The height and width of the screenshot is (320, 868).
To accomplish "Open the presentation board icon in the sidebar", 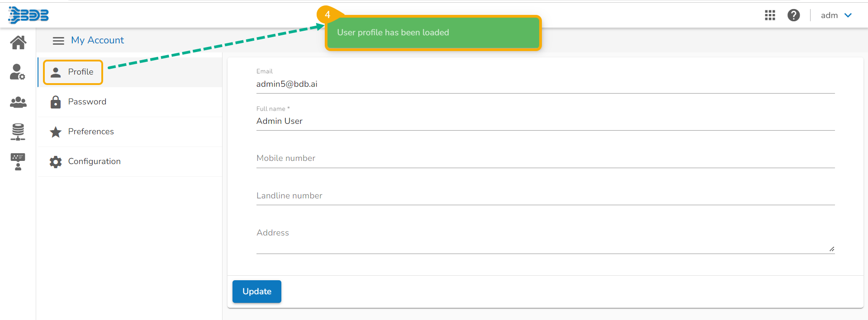I will pyautogui.click(x=18, y=161).
